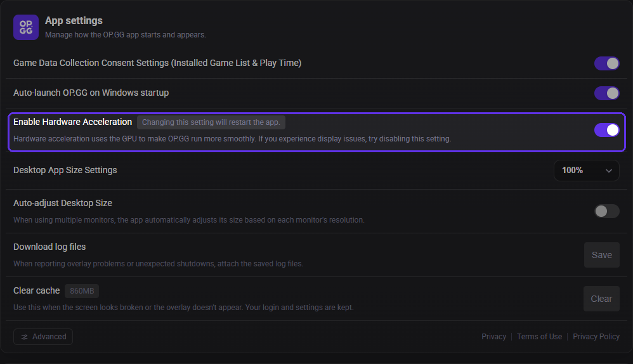Open the Privacy link
This screenshot has width=633, height=364.
[493, 337]
